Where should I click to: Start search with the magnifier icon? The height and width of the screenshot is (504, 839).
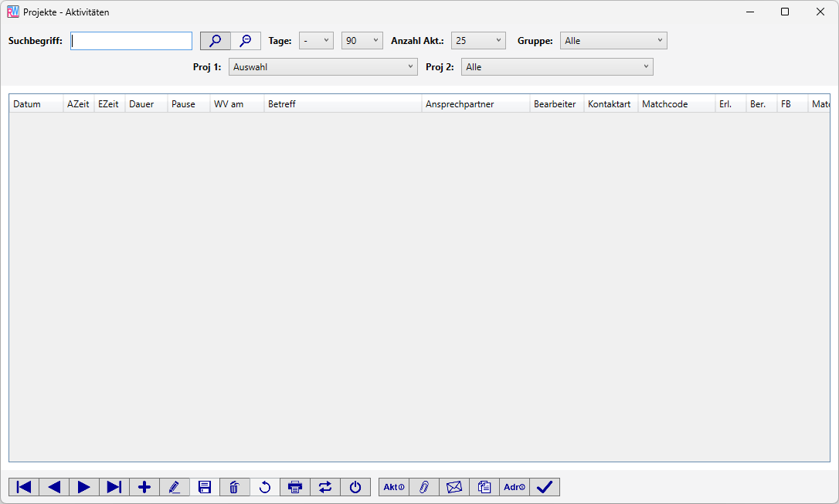[x=215, y=41]
